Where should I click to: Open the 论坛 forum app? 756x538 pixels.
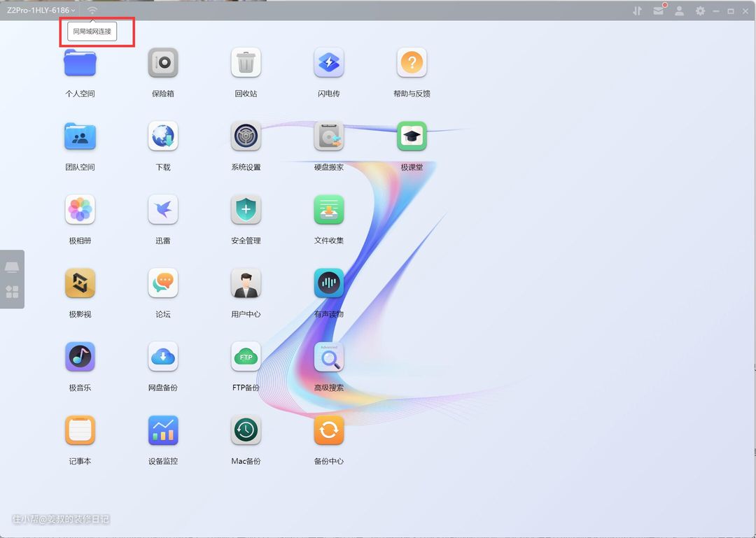point(163,283)
